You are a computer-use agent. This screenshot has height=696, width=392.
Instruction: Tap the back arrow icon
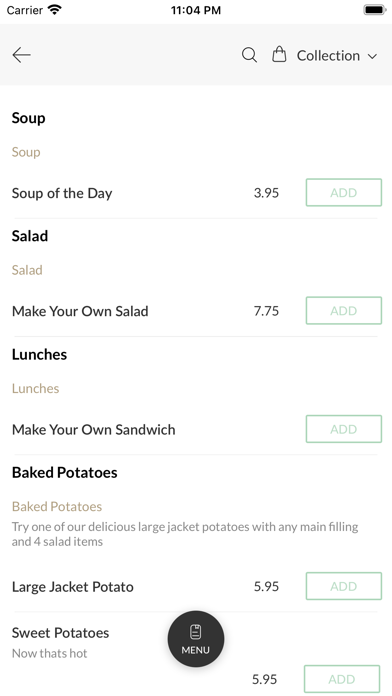(21, 55)
